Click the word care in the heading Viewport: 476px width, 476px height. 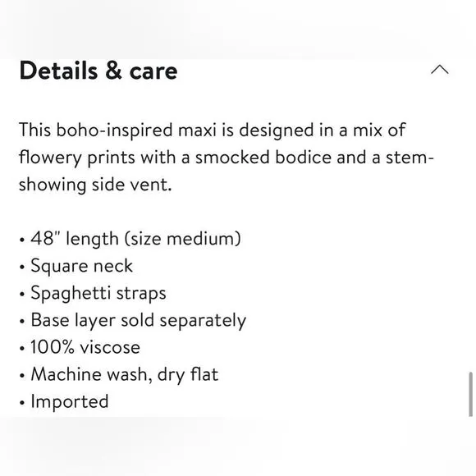[x=153, y=71]
